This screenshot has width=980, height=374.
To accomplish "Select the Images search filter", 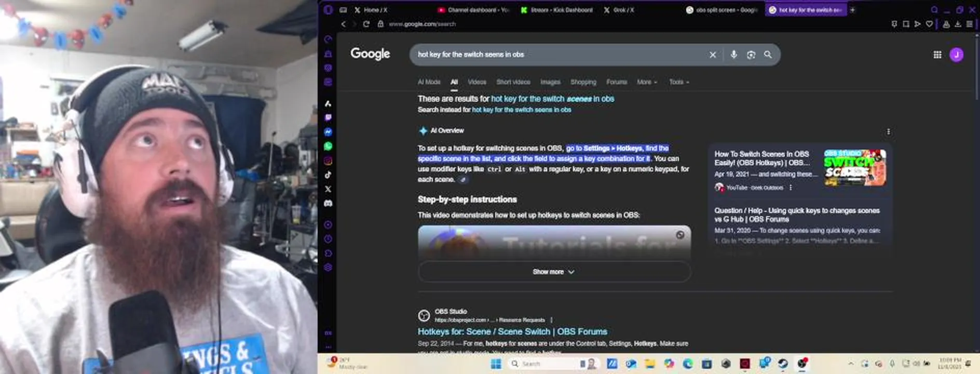I will tap(550, 82).
